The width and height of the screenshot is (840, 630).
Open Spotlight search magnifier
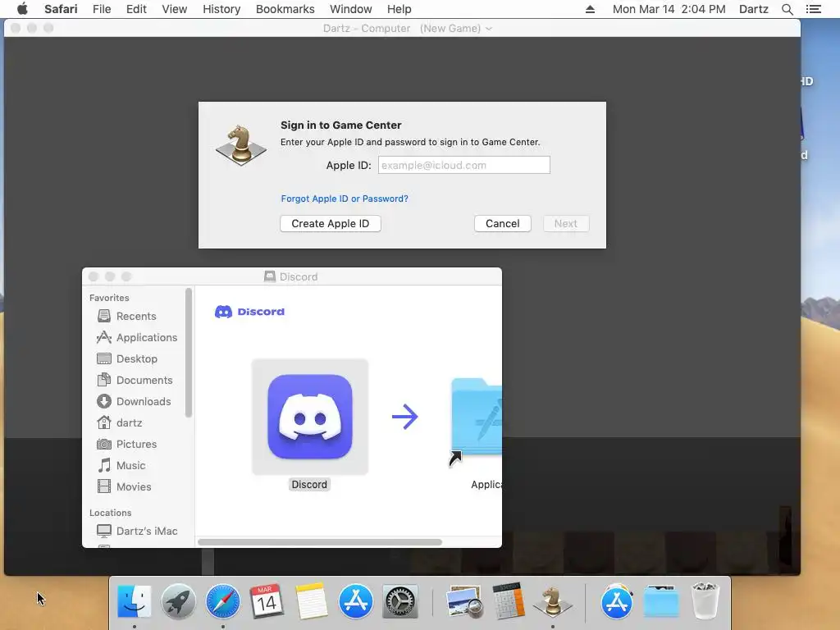(787, 9)
